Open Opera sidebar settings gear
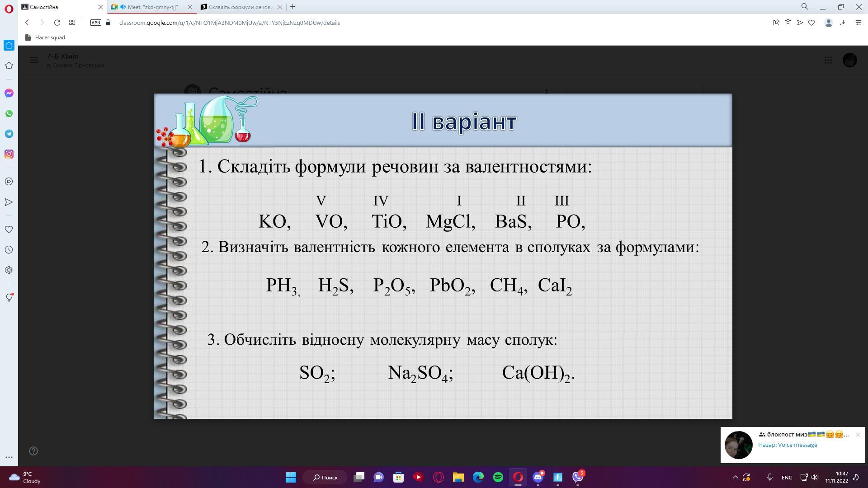868x488 pixels. tap(9, 270)
